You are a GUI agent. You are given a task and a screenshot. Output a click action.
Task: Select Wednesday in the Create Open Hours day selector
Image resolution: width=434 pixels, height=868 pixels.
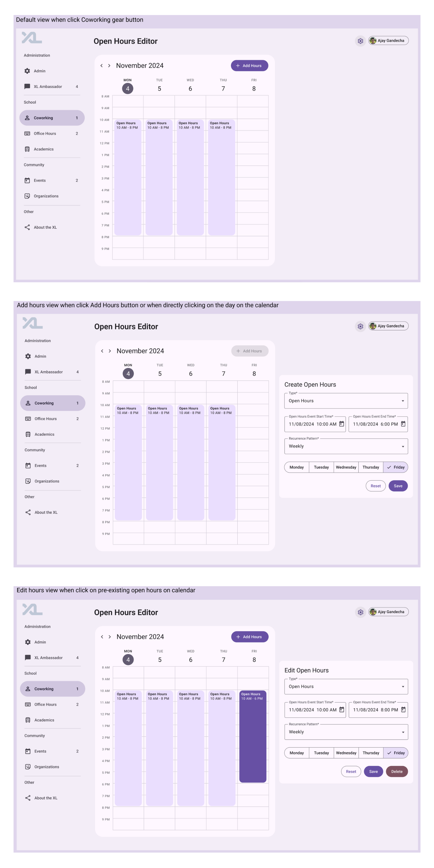346,467
